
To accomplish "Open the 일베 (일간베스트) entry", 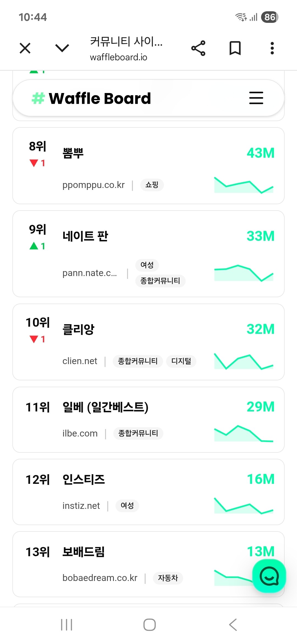I will click(148, 420).
